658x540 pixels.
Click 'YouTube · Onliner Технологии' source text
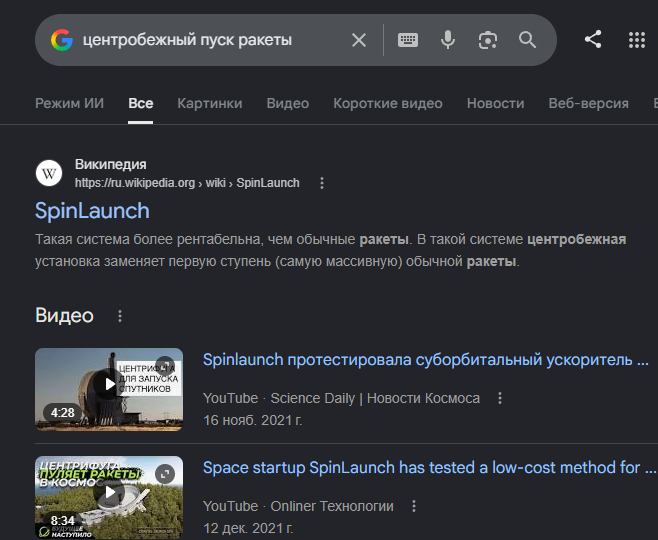click(298, 506)
